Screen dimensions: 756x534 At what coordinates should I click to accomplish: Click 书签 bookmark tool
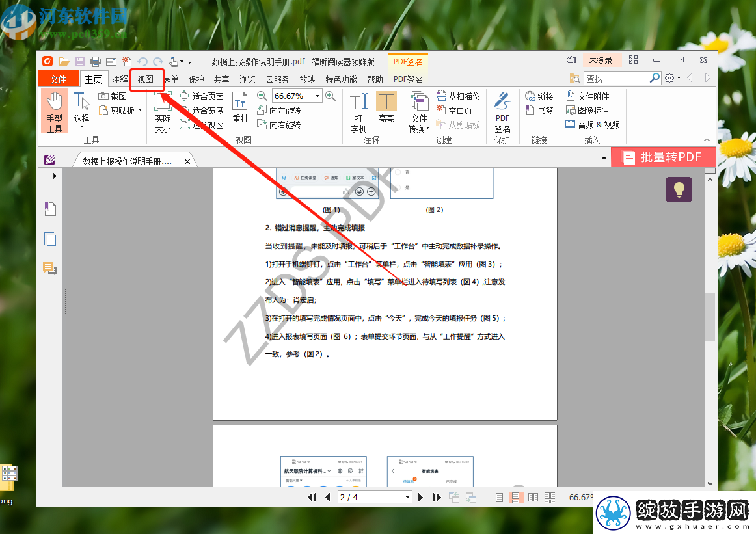[539, 111]
